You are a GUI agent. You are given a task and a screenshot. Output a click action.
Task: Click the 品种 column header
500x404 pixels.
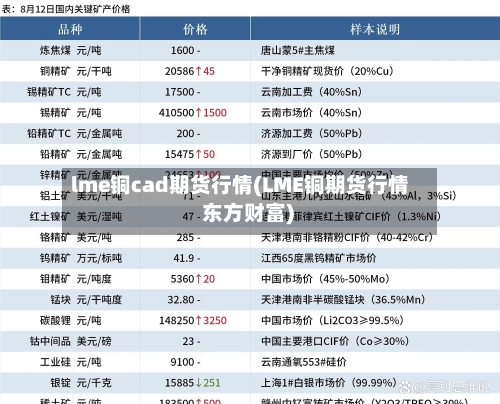pyautogui.click(x=70, y=29)
